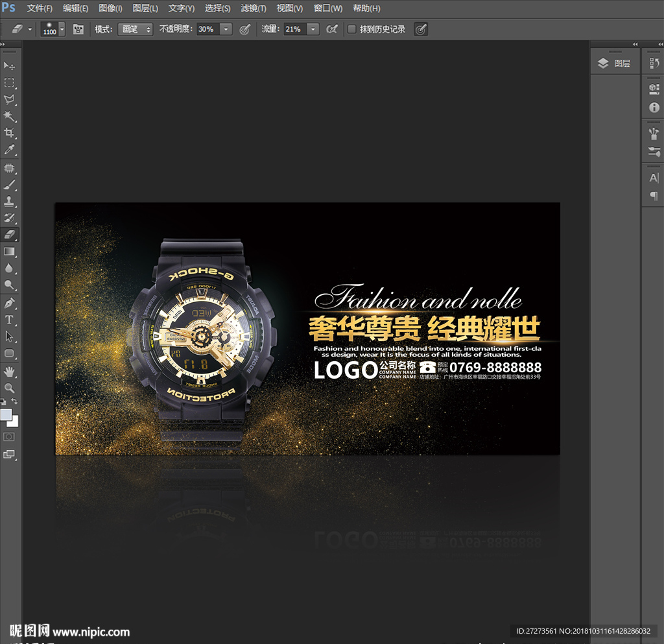Viewport: 664px width, 644px height.
Task: Open the Layer menu
Action: [145, 8]
